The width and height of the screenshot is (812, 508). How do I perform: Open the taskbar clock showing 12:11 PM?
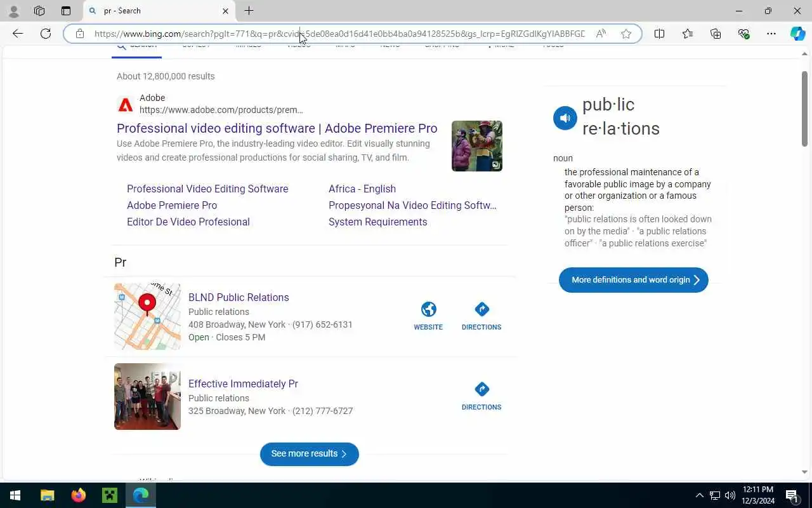coord(758,495)
